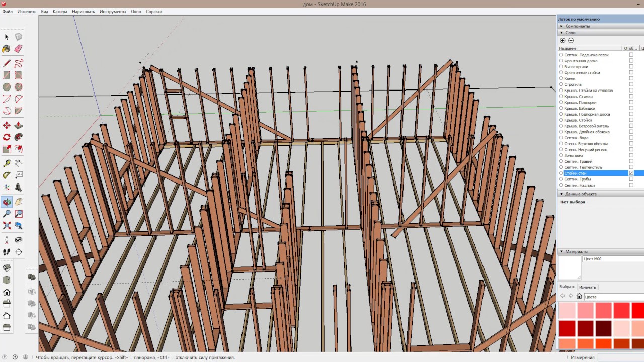Screen dimensions: 644x362
Task: Pick the Paint Bucket tool
Action: click(7, 49)
